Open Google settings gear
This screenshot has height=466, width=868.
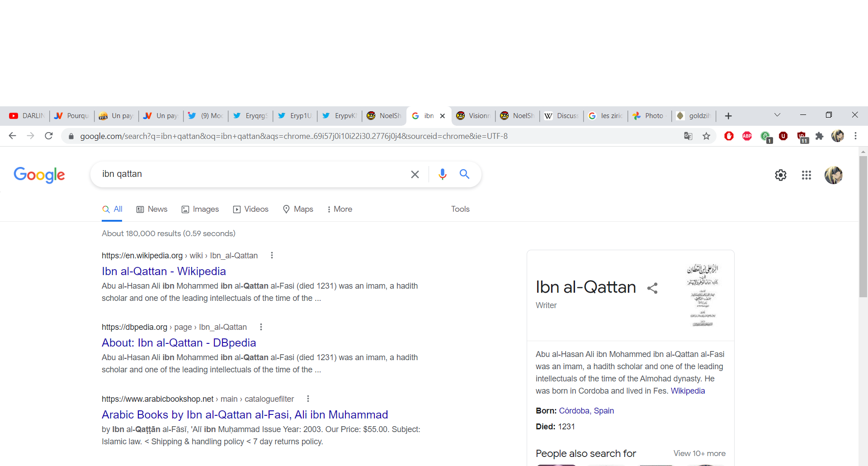[780, 175]
